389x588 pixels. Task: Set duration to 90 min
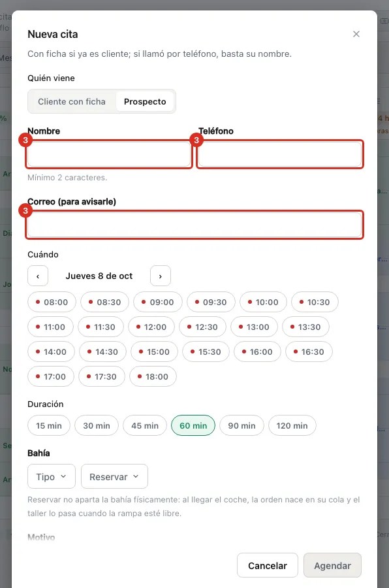241,425
